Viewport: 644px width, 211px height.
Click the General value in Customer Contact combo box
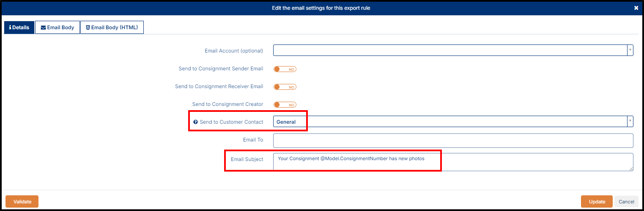coord(286,122)
